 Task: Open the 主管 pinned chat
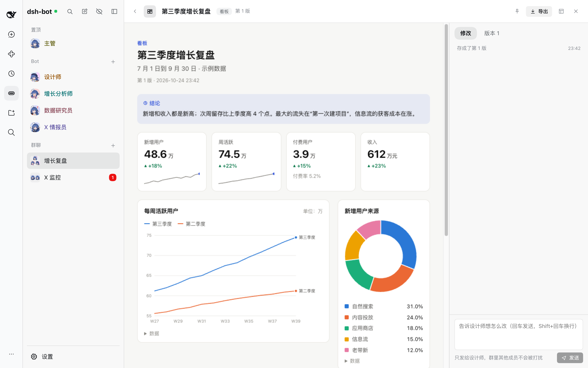(73, 43)
